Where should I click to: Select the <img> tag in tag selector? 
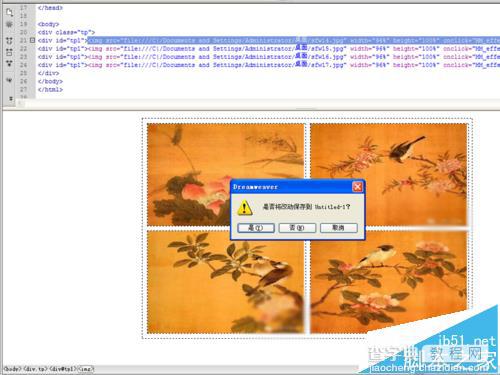(x=86, y=369)
